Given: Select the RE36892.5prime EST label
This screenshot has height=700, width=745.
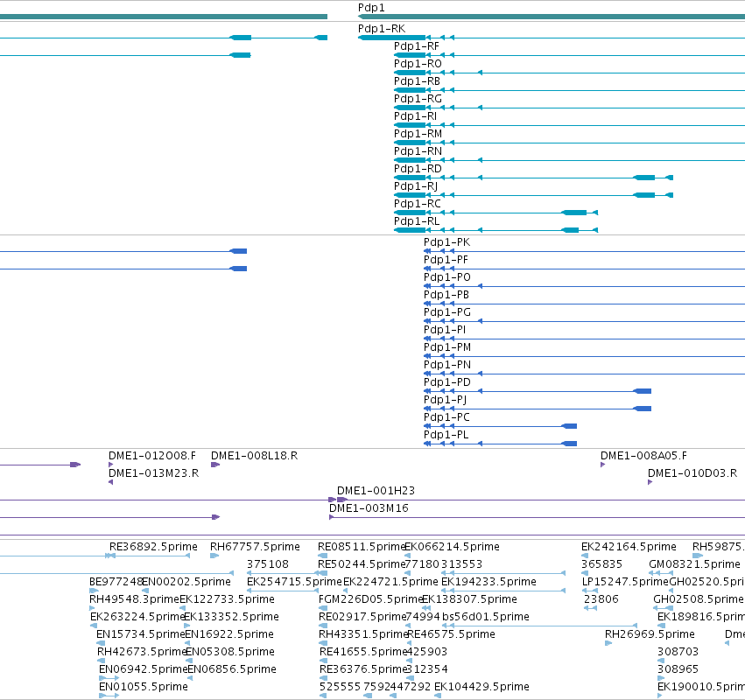Looking at the screenshot, I should click(x=153, y=547).
